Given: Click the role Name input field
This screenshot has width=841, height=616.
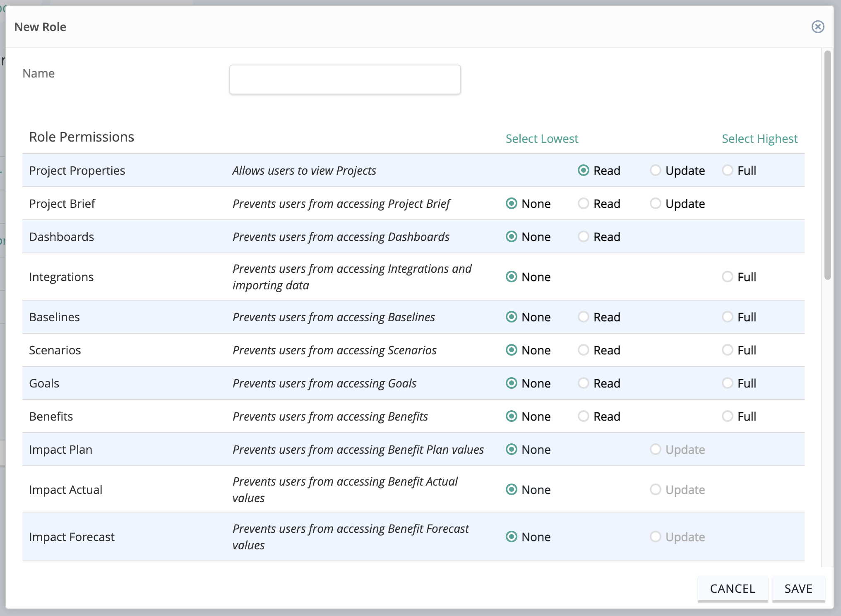Looking at the screenshot, I should click(x=345, y=79).
